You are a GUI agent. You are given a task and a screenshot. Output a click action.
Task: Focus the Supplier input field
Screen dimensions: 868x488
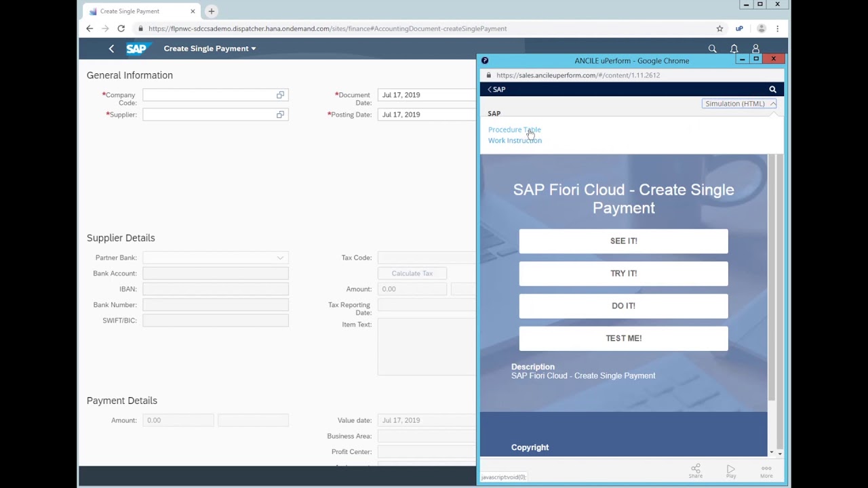(x=216, y=115)
